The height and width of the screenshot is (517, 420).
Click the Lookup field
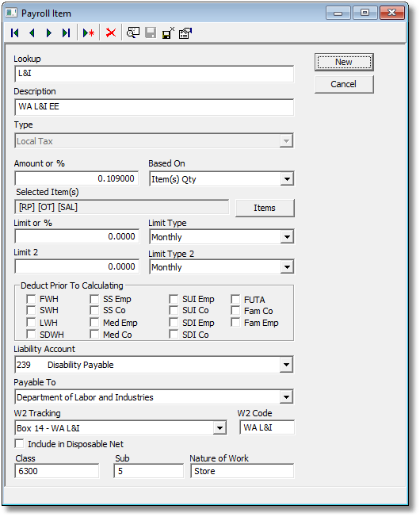pyautogui.click(x=155, y=74)
